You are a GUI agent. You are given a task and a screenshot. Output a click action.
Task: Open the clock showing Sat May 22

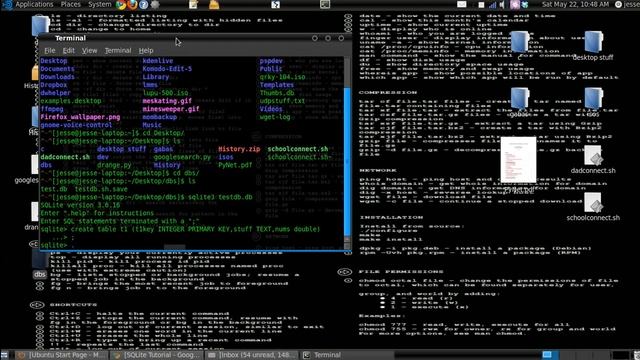(575, 4)
